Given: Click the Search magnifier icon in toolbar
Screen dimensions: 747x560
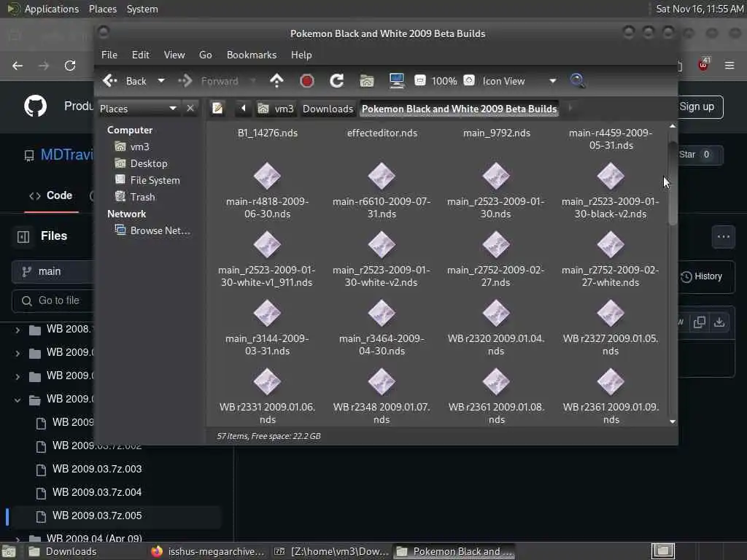Looking at the screenshot, I should [x=578, y=81].
